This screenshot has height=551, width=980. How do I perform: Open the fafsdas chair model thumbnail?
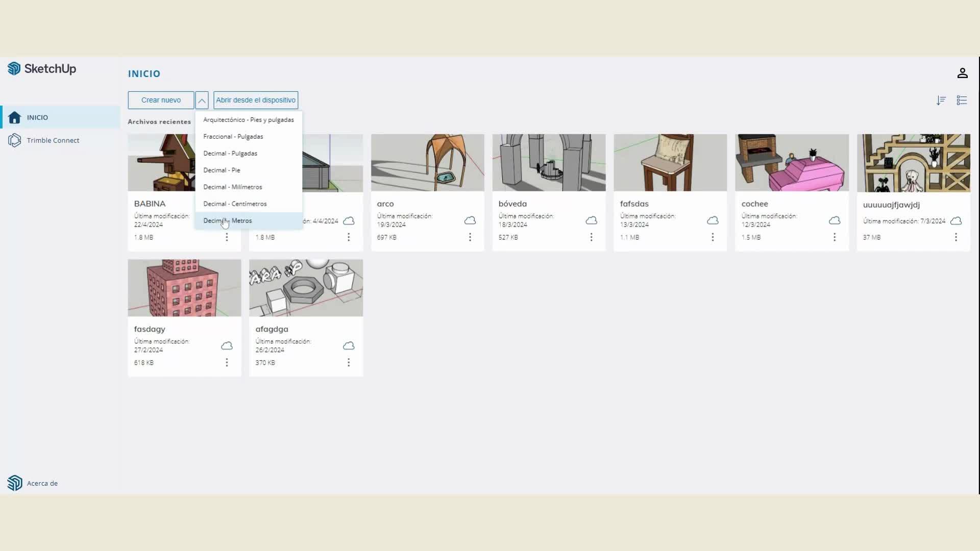(670, 163)
